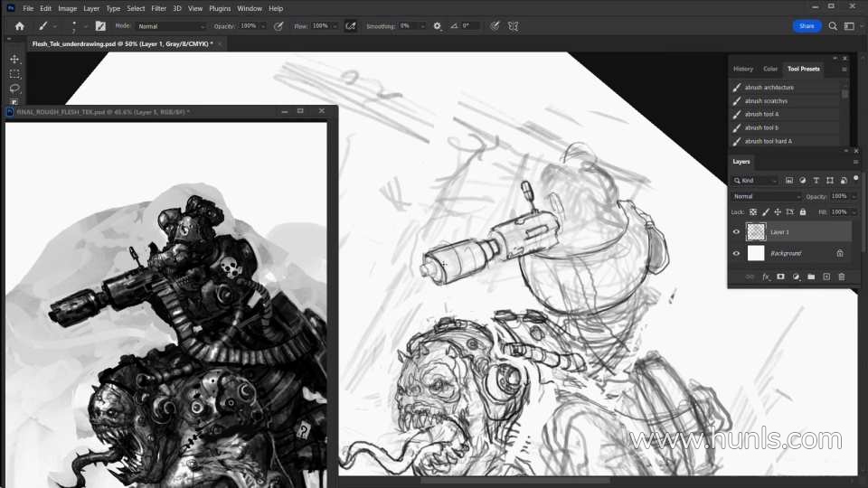The image size is (868, 488).
Task: Delete layer using the trash icon
Action: (841, 277)
